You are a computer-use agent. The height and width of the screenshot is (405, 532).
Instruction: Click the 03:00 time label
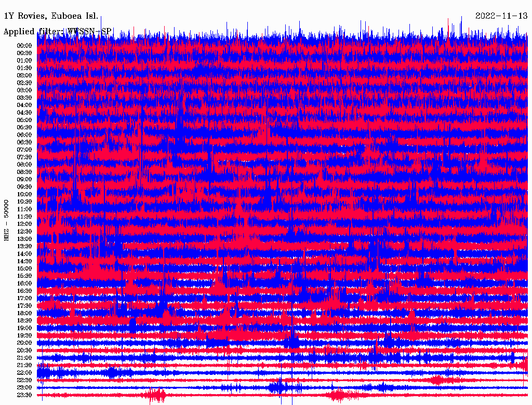24,90
